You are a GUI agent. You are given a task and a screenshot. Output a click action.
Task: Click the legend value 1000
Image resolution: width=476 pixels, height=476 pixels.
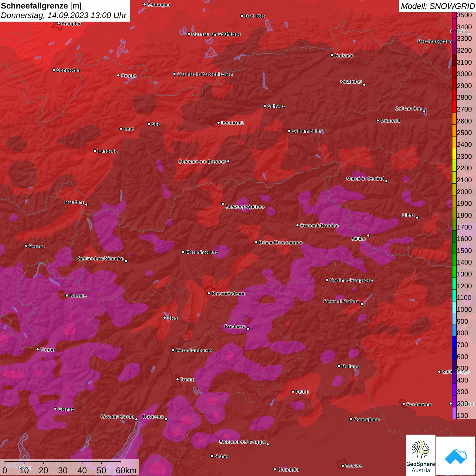click(464, 309)
